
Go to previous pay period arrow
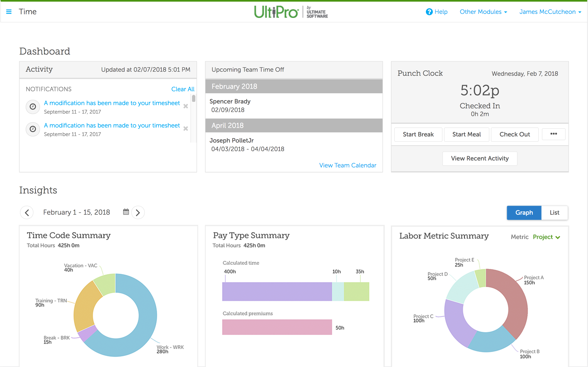tap(27, 213)
